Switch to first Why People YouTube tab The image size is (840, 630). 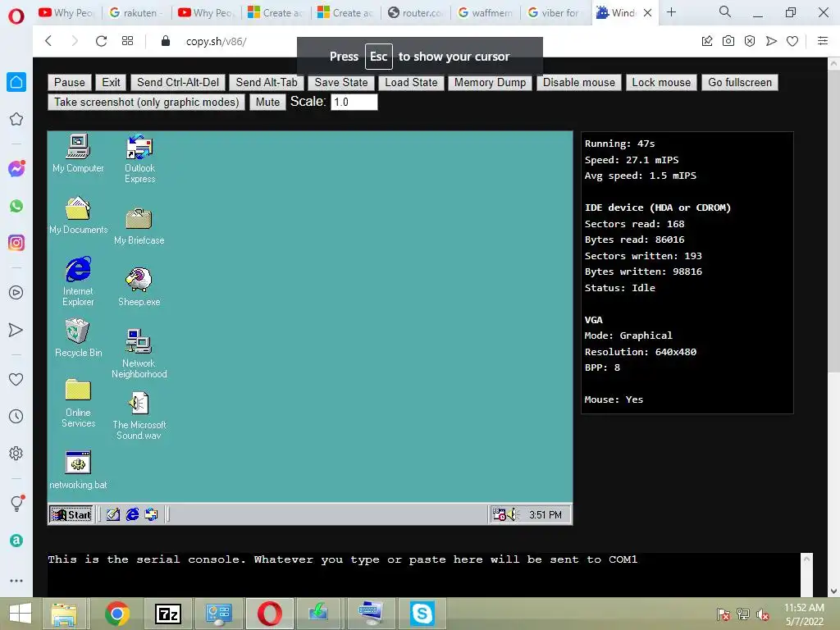tap(66, 12)
